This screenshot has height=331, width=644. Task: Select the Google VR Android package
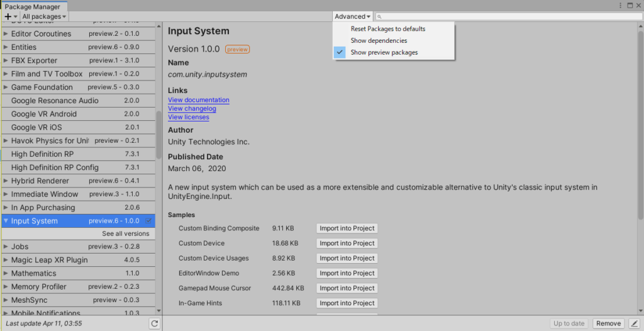(x=79, y=114)
